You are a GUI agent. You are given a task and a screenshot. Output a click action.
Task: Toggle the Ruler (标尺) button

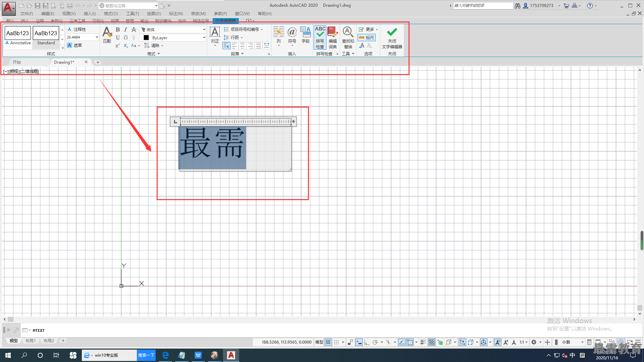pyautogui.click(x=367, y=38)
